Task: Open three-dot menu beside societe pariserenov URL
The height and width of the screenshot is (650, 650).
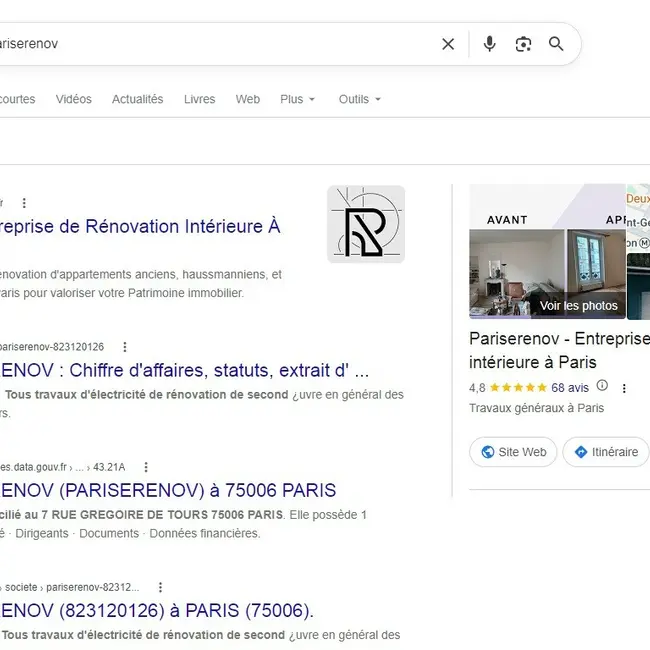Action: 160,587
